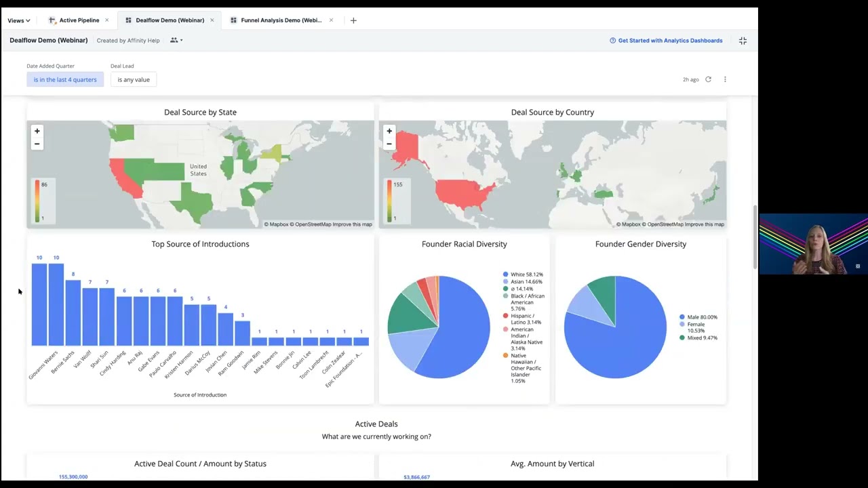The height and width of the screenshot is (488, 868).
Task: Click the United States on country map
Action: click(465, 193)
